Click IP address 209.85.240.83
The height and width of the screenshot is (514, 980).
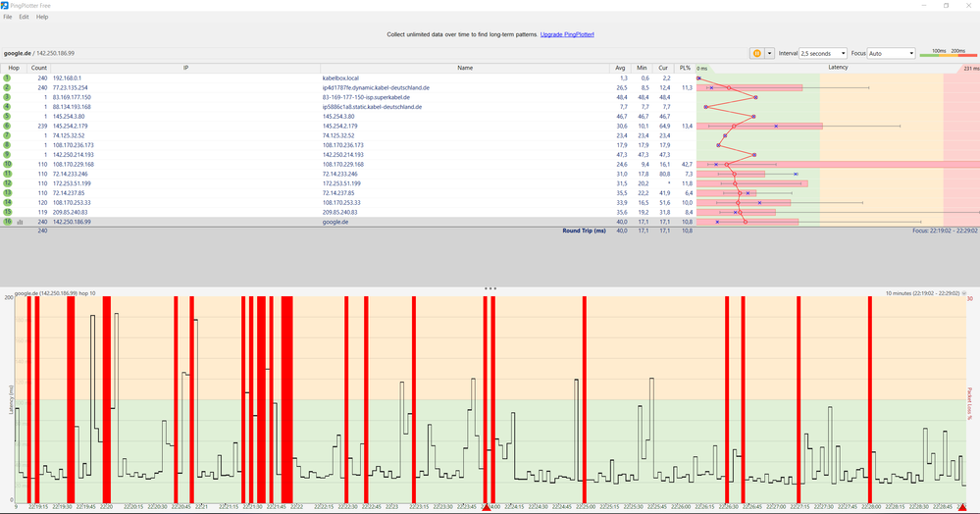pos(70,212)
